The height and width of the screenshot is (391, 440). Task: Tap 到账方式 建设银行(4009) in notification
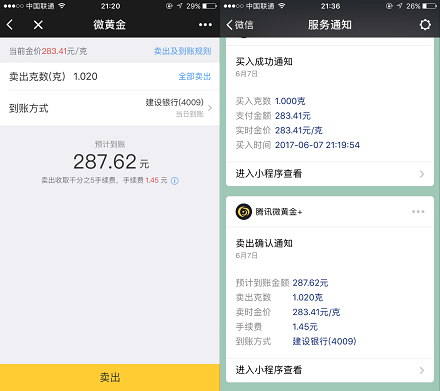324,341
